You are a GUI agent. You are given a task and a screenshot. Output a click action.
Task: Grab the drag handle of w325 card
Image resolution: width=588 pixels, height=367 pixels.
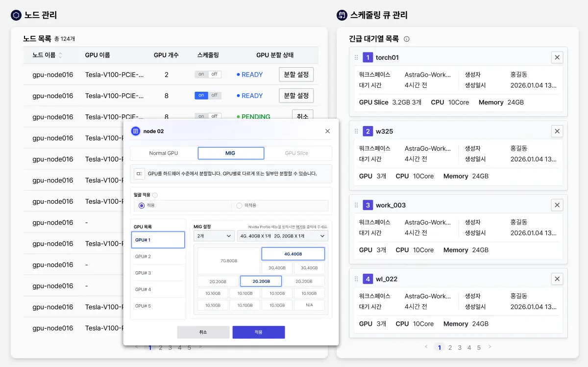click(356, 131)
